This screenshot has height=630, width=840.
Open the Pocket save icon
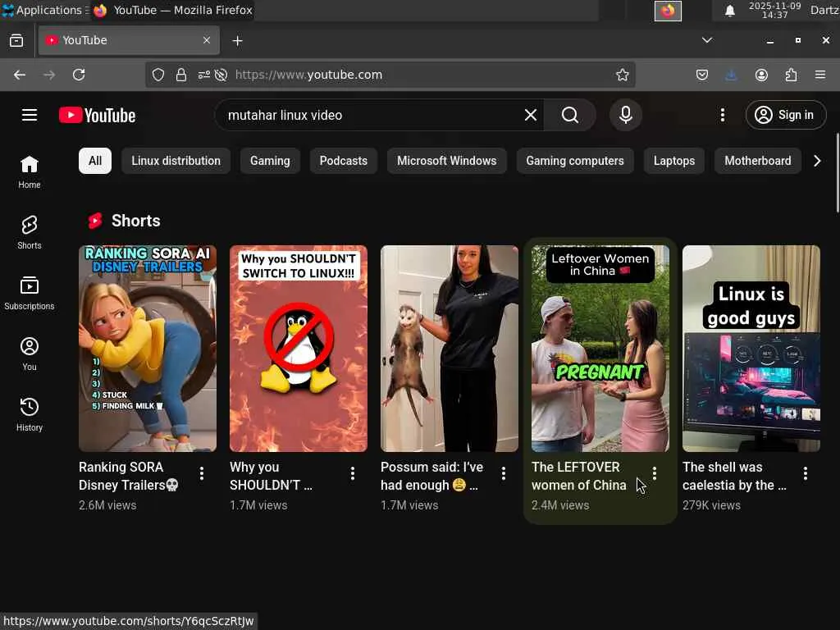click(702, 75)
